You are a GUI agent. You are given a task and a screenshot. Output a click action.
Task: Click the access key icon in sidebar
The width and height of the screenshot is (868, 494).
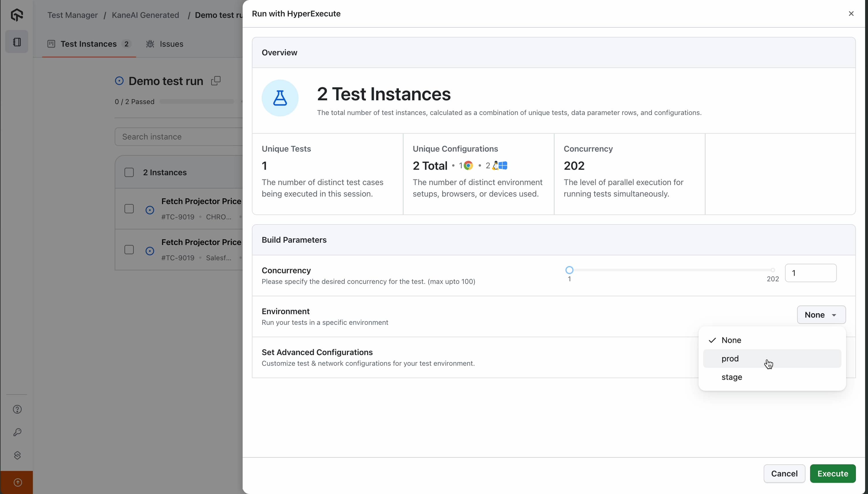click(17, 432)
